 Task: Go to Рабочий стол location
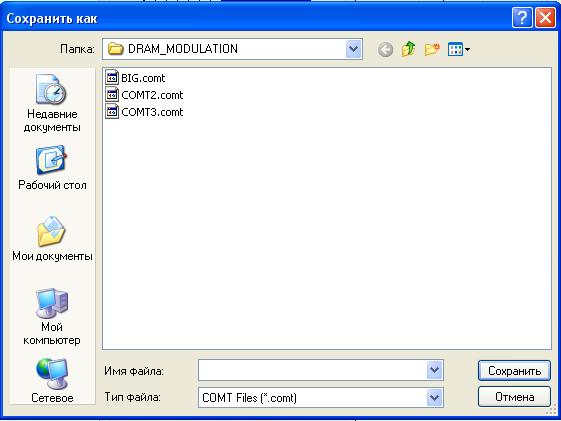coord(52,168)
